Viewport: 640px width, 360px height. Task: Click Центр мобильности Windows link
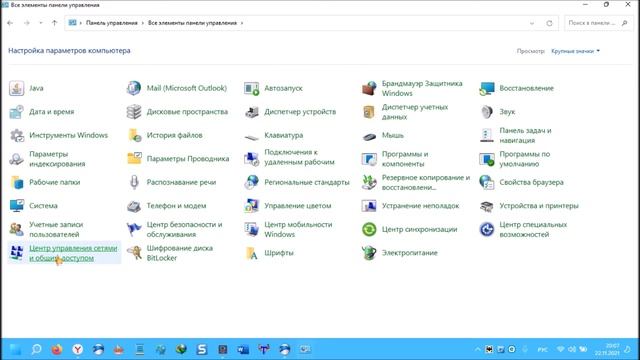(298, 229)
